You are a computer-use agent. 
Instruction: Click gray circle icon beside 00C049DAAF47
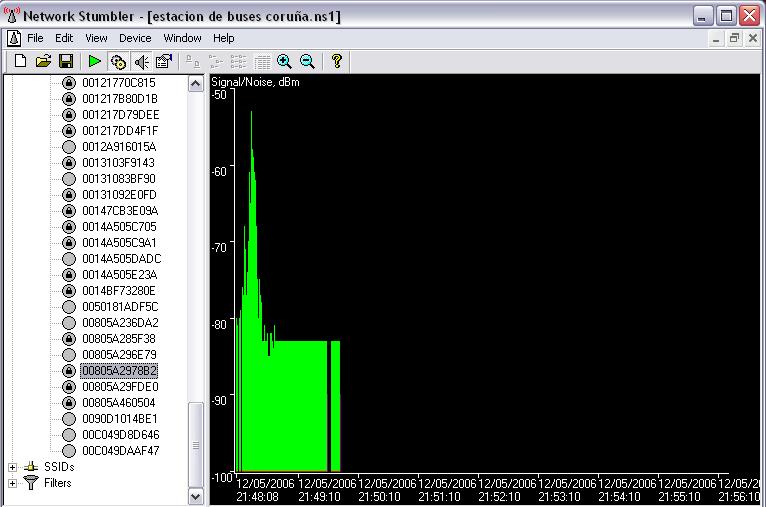[x=69, y=451]
